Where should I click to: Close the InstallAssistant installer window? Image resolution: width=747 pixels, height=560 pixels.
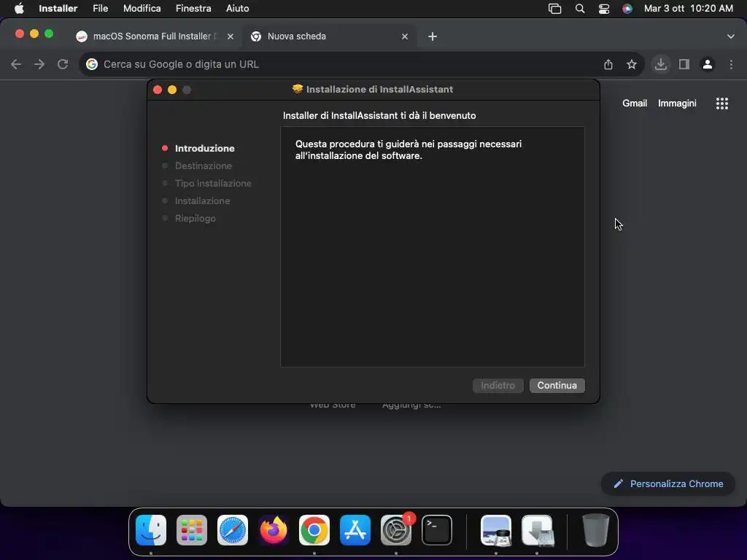(x=158, y=90)
